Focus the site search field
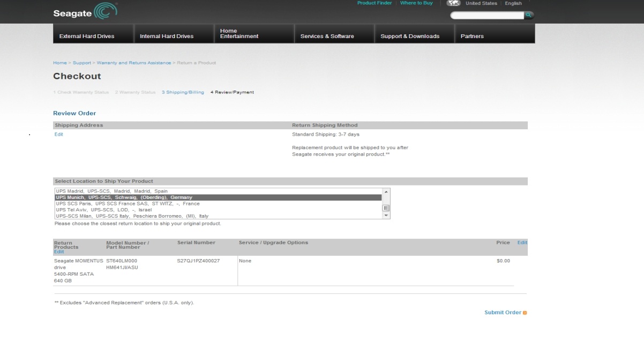This screenshot has width=644, height=347. pos(487,16)
